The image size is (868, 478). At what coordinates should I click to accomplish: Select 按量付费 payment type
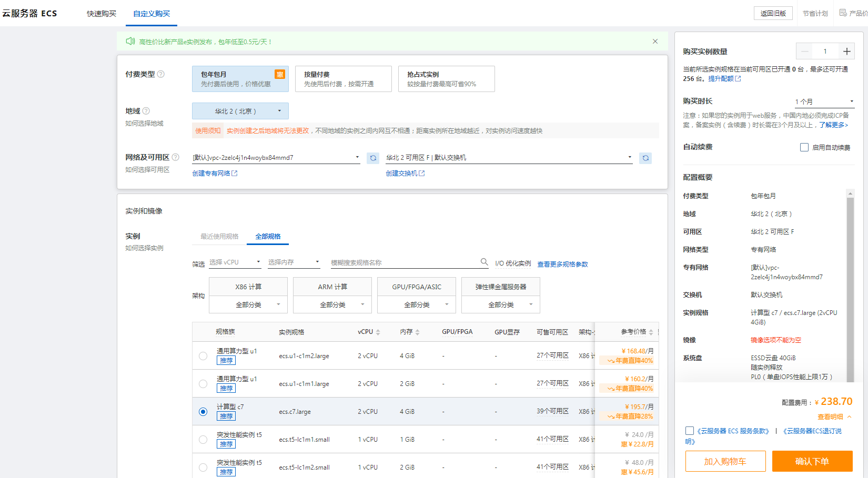(x=344, y=79)
